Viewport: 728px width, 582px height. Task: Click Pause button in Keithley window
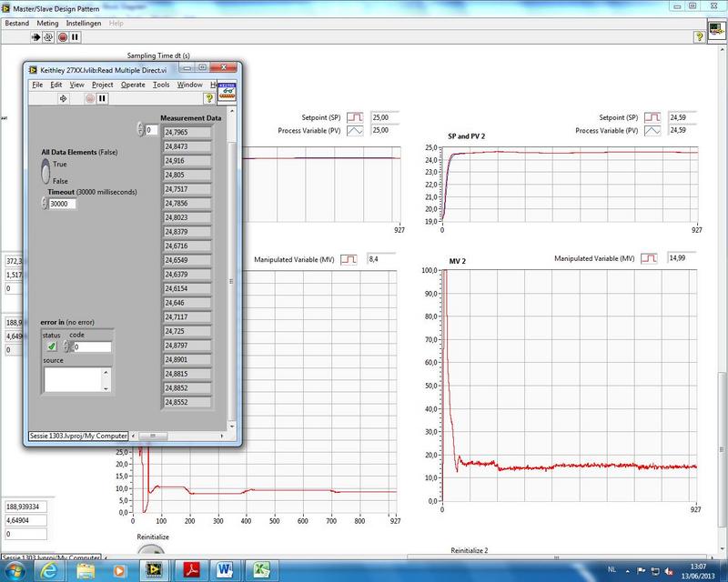pyautogui.click(x=103, y=98)
